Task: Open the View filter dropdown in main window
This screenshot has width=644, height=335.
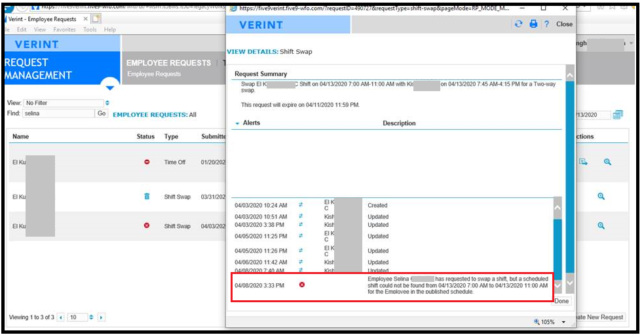Action: pyautogui.click(x=107, y=103)
